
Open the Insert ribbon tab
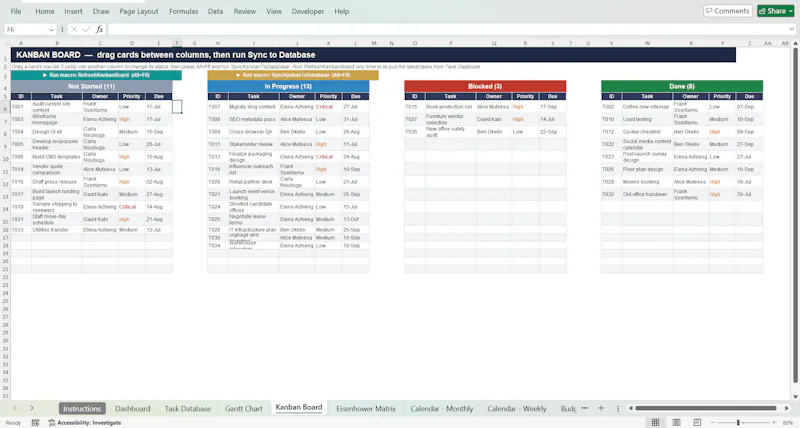73,11
